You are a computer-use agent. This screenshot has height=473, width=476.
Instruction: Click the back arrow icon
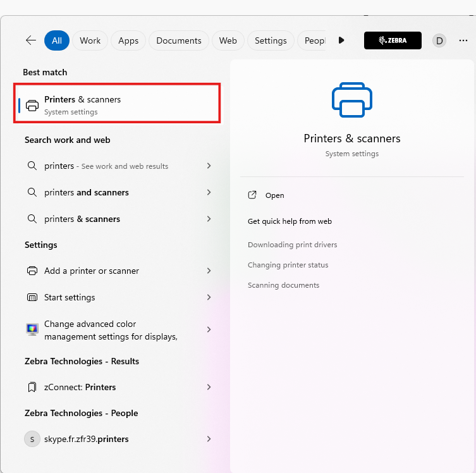(30, 40)
